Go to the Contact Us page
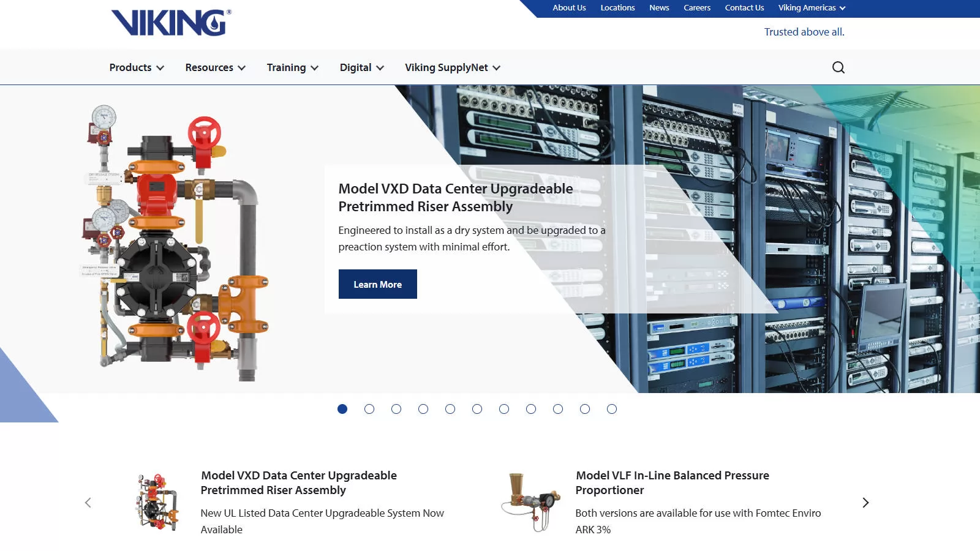Viewport: 980px width, 551px height. [744, 8]
